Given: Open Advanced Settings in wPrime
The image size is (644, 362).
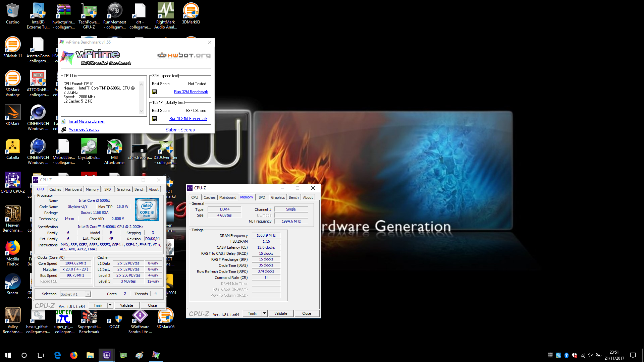Looking at the screenshot, I should tap(84, 129).
